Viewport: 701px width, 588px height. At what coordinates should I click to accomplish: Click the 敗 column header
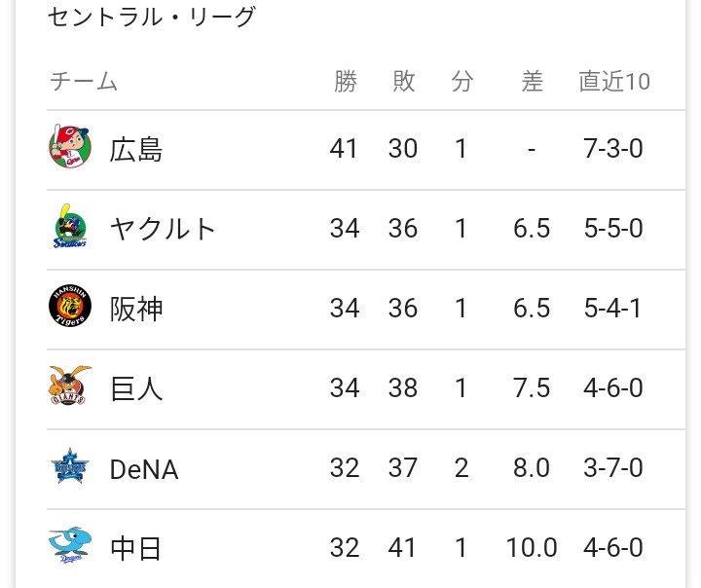[404, 82]
